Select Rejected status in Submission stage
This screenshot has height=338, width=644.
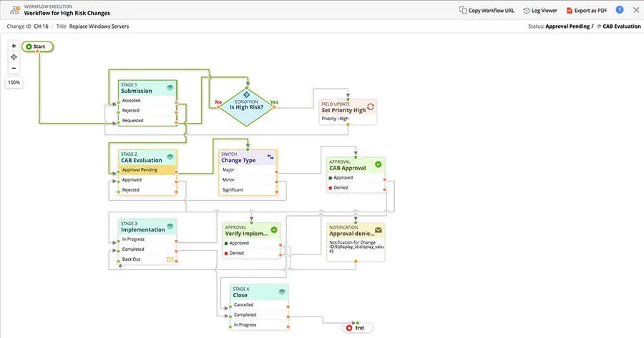click(x=147, y=110)
